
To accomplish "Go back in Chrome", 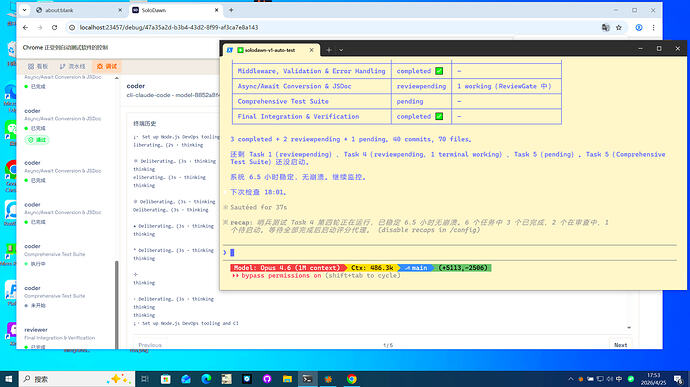I will coord(26,27).
